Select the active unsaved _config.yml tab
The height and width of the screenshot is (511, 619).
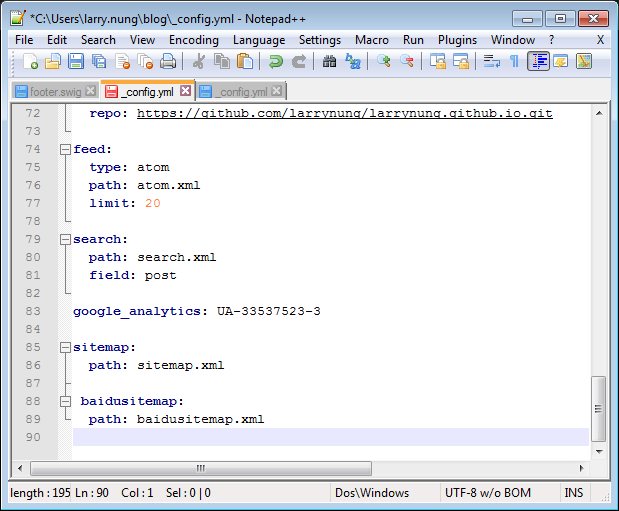(147, 92)
